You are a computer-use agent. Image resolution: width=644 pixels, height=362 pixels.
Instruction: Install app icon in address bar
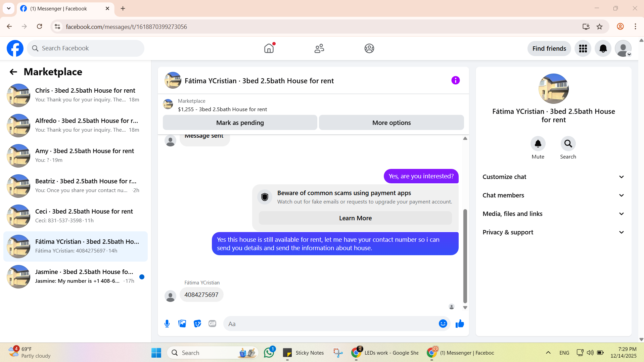coord(586,27)
